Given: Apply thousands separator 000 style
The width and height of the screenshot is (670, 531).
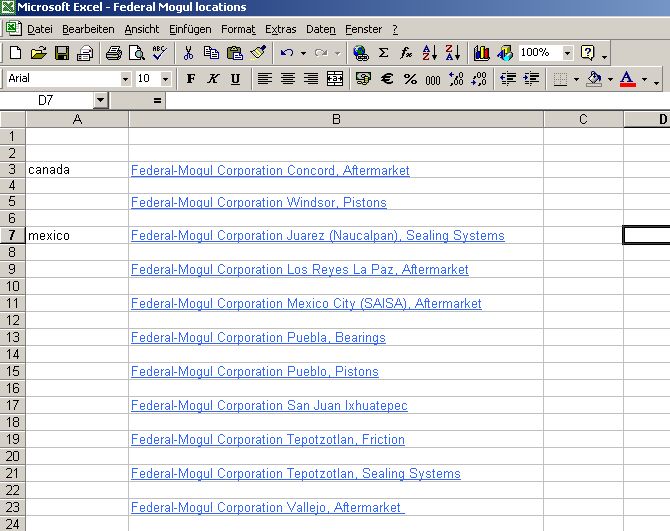Looking at the screenshot, I should 433,79.
